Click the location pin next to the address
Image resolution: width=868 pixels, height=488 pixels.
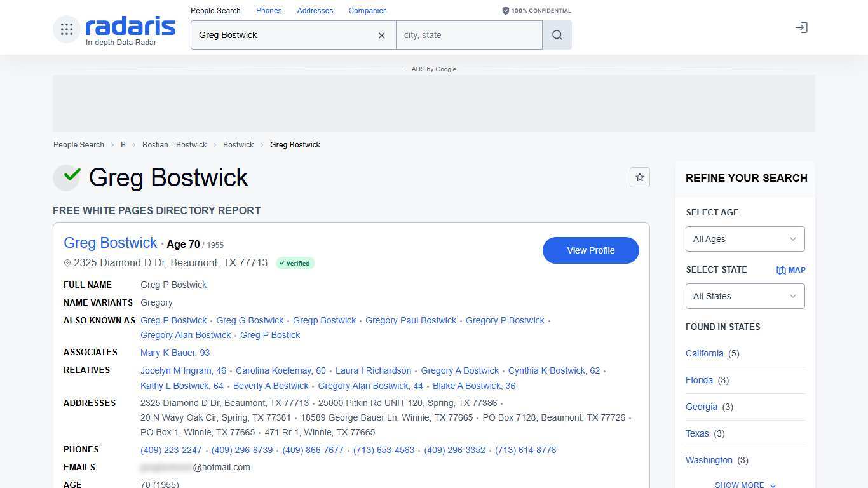pos(67,262)
